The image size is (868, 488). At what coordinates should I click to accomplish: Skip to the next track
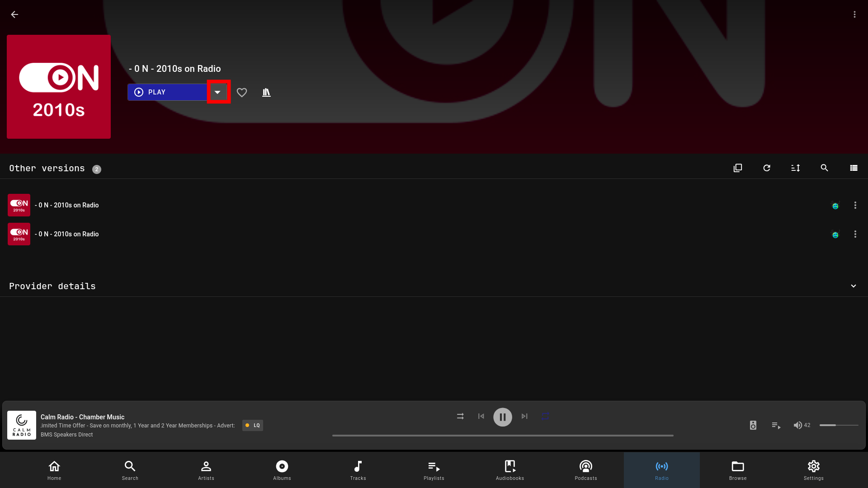tap(524, 416)
